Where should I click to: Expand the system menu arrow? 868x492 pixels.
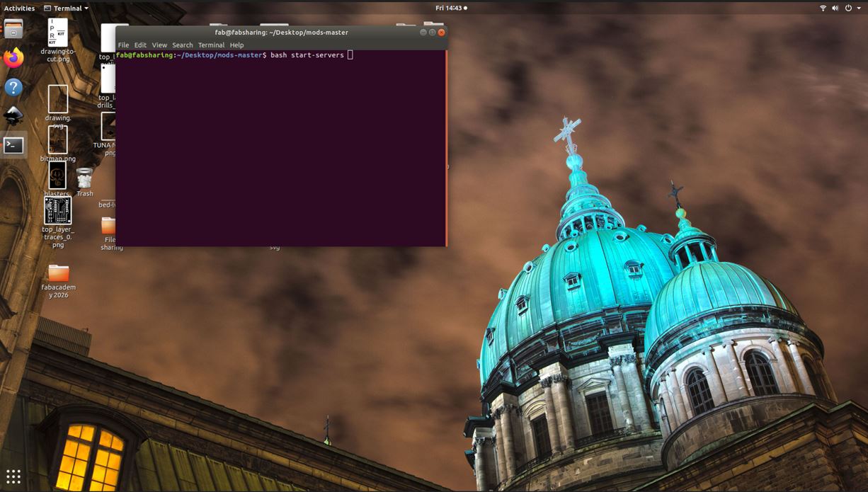click(x=858, y=8)
